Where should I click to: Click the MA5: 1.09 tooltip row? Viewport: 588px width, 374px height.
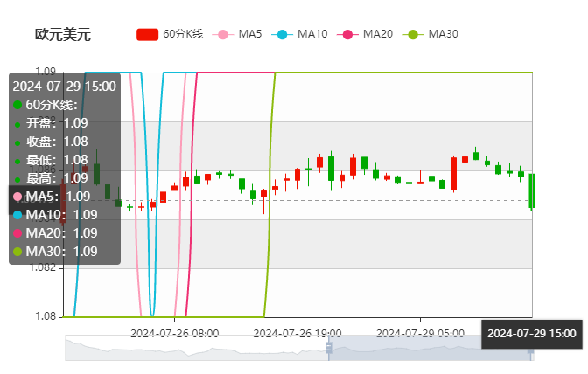[x=52, y=197]
